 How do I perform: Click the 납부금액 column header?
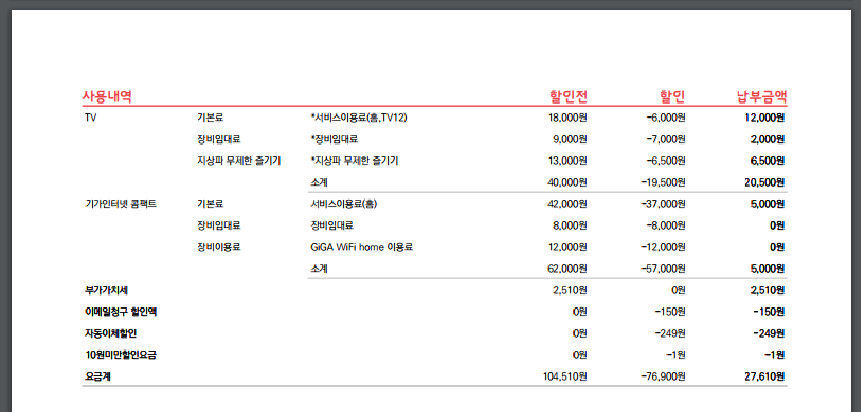pos(761,97)
